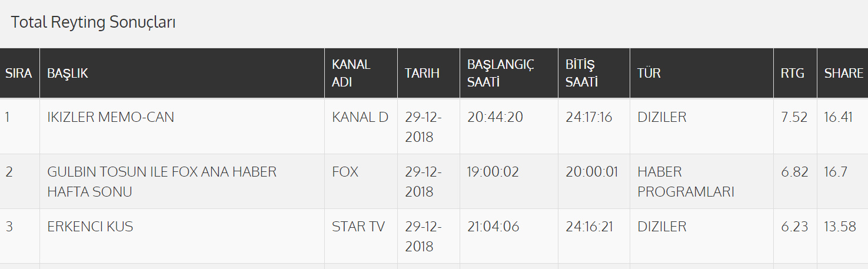Click the Total Reyting Sonuçları heading
The width and height of the screenshot is (868, 269).
coord(94,22)
